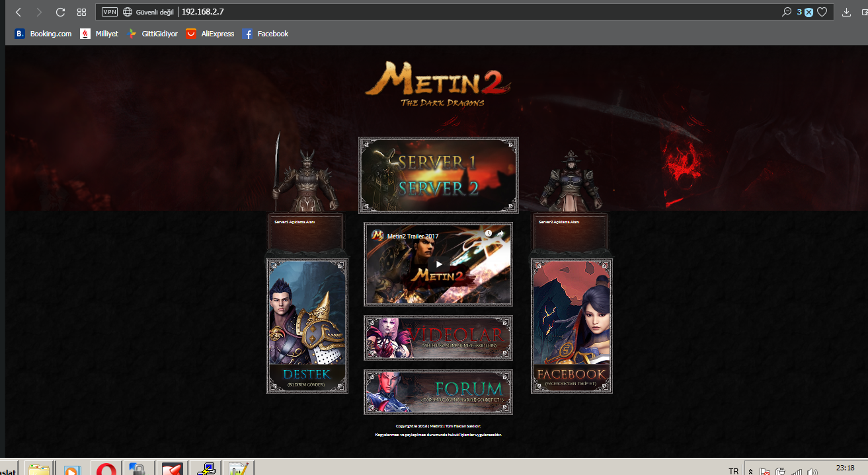Toggle the VPN badge in address bar

(110, 12)
